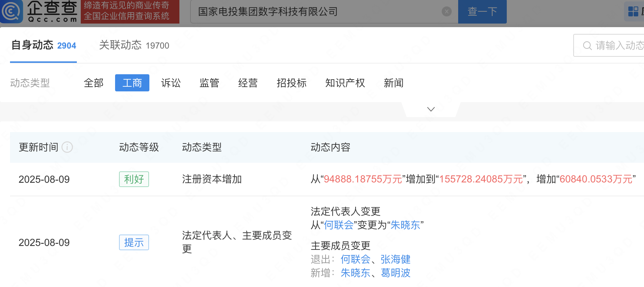This screenshot has height=287, width=644.
Task: Open 何联会 in 退出 members list
Action: pos(356,259)
